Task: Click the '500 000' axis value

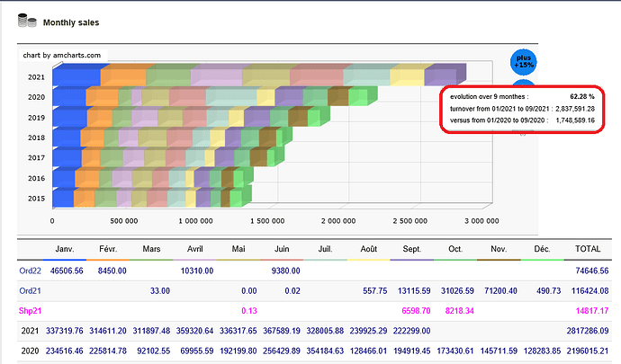Action: pyautogui.click(x=124, y=221)
